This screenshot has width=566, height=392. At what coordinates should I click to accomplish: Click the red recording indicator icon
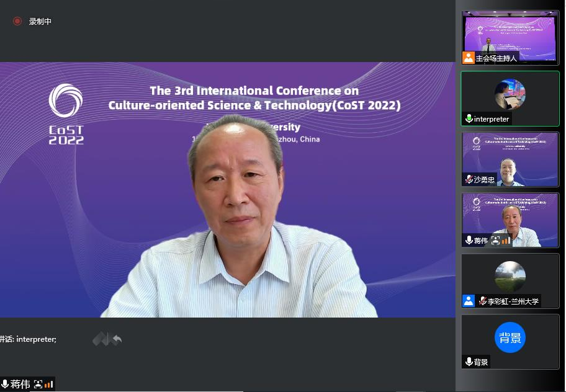click(17, 21)
